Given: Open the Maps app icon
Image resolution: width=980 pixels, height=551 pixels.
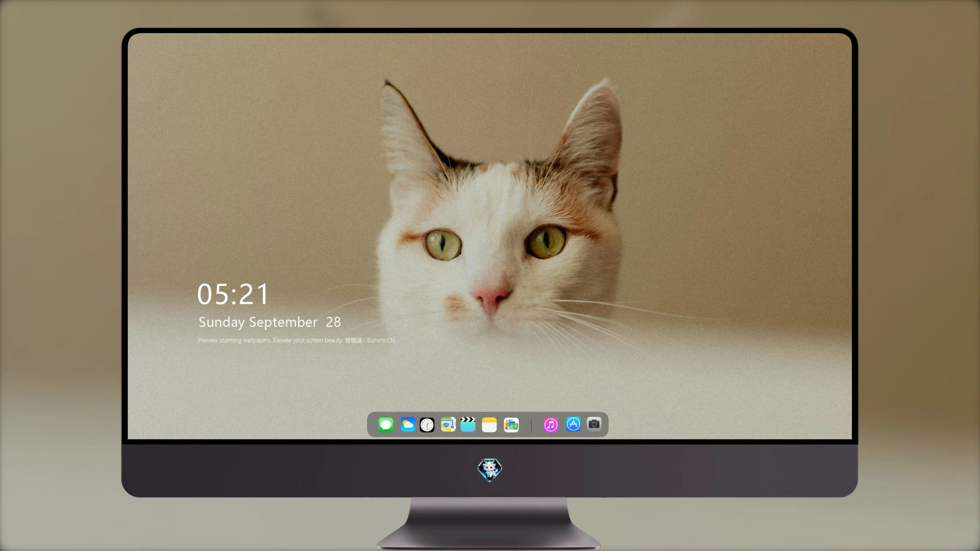Looking at the screenshot, I should pyautogui.click(x=448, y=424).
